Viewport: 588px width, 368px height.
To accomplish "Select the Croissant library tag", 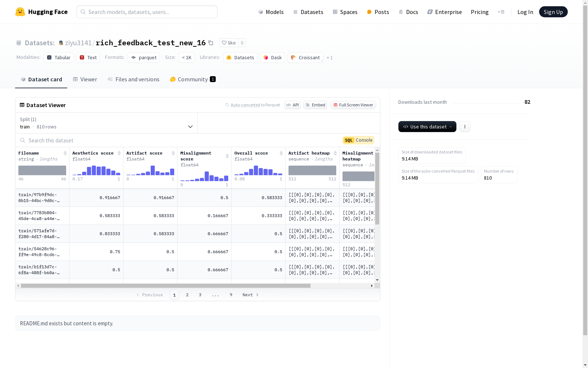I will click(305, 57).
